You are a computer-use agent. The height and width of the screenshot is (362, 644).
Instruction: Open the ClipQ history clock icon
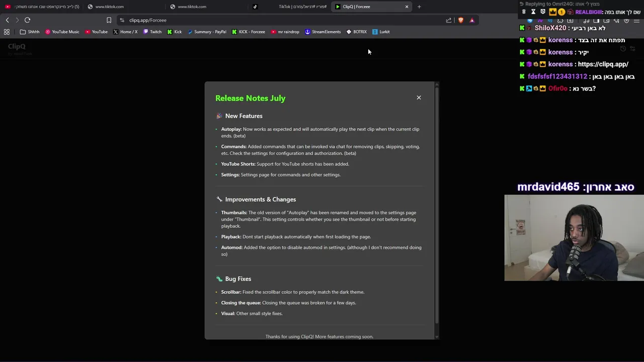pyautogui.click(x=623, y=49)
